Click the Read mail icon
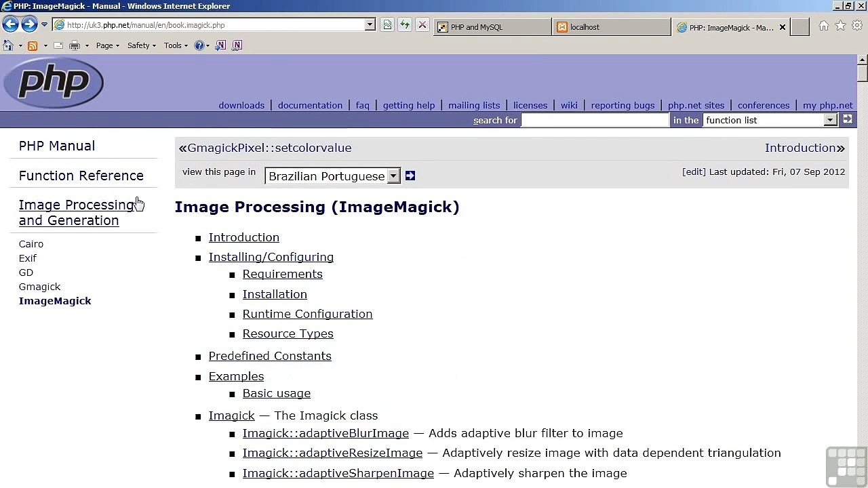Image resolution: width=868 pixels, height=488 pixels. click(58, 45)
